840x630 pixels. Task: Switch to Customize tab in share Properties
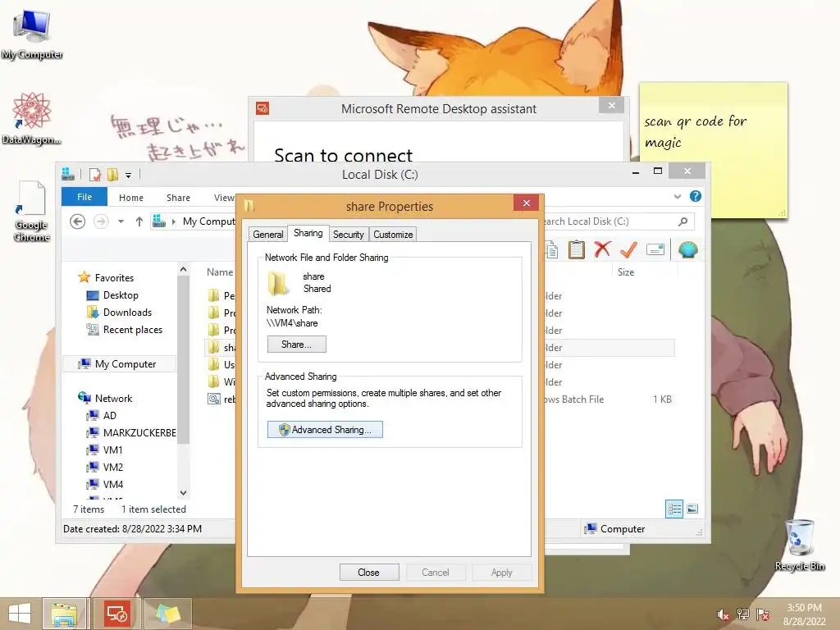pyautogui.click(x=393, y=234)
